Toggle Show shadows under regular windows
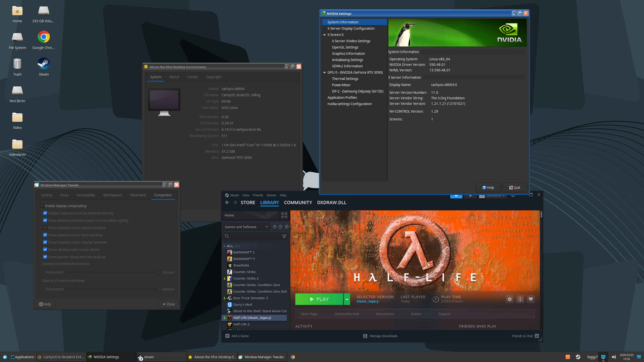The image size is (644, 362). pyautogui.click(x=45, y=242)
